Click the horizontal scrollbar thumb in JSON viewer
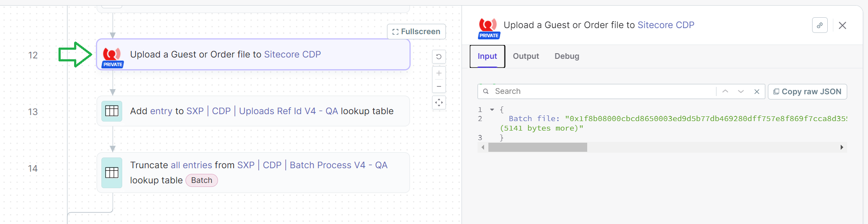868x224 pixels. click(x=537, y=147)
